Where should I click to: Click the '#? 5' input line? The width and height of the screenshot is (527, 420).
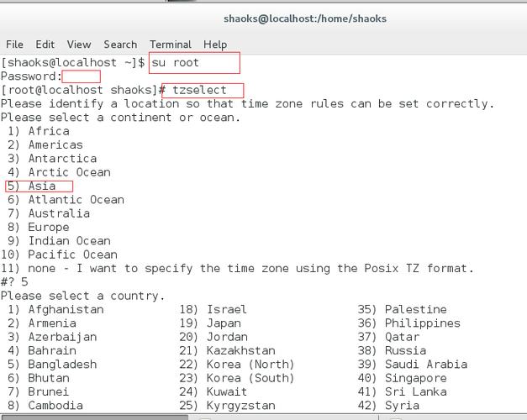(14, 282)
